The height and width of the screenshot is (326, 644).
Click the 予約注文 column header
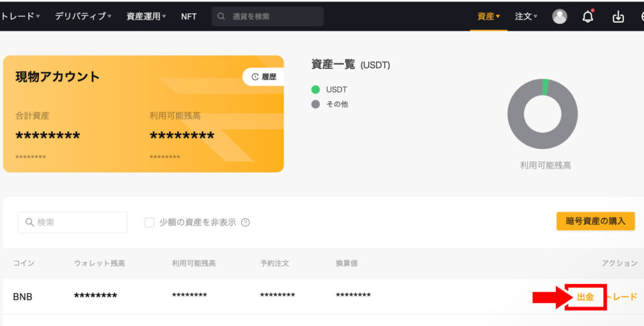pyautogui.click(x=274, y=263)
